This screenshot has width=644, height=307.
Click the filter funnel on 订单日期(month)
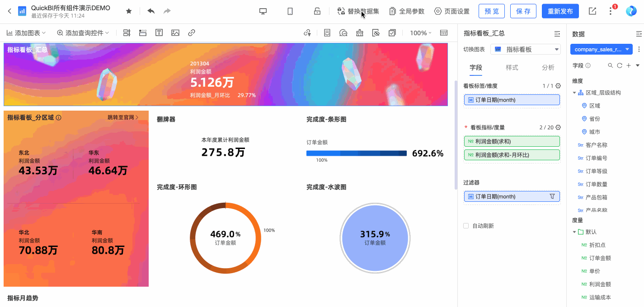click(552, 196)
